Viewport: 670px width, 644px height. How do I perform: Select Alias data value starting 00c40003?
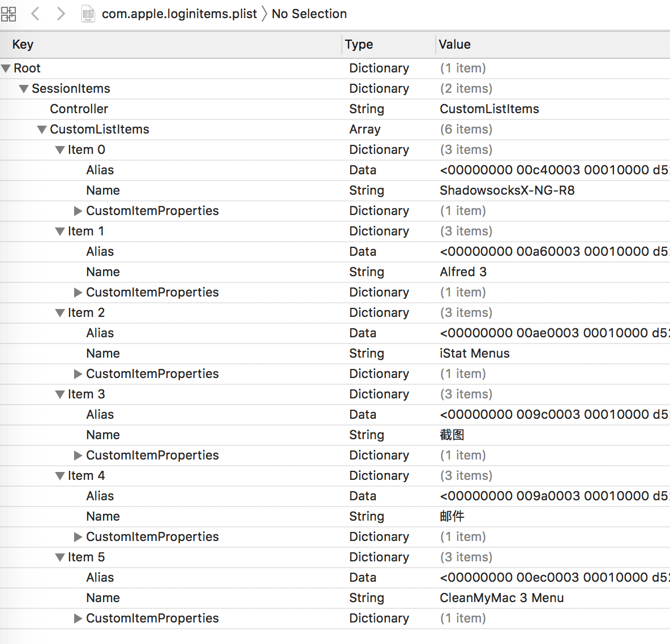(x=555, y=170)
